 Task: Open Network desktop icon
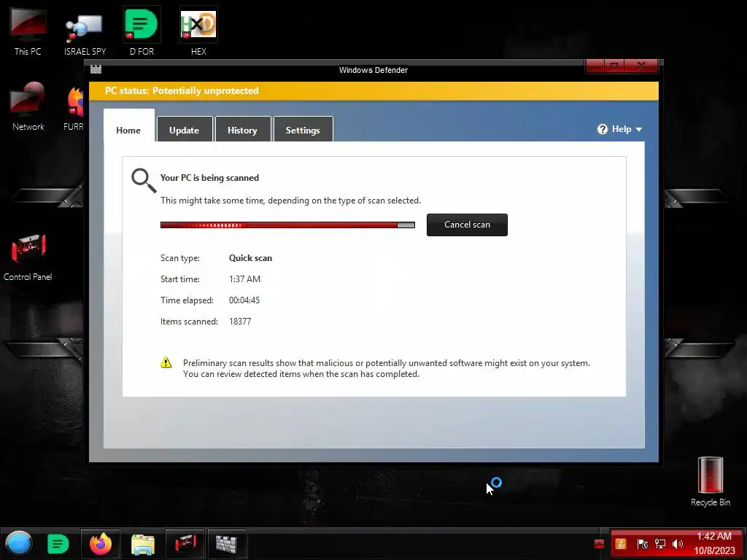(28, 106)
